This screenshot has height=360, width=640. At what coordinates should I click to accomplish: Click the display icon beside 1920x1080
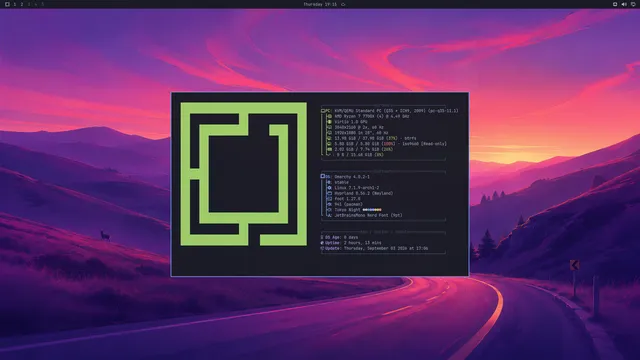click(329, 133)
